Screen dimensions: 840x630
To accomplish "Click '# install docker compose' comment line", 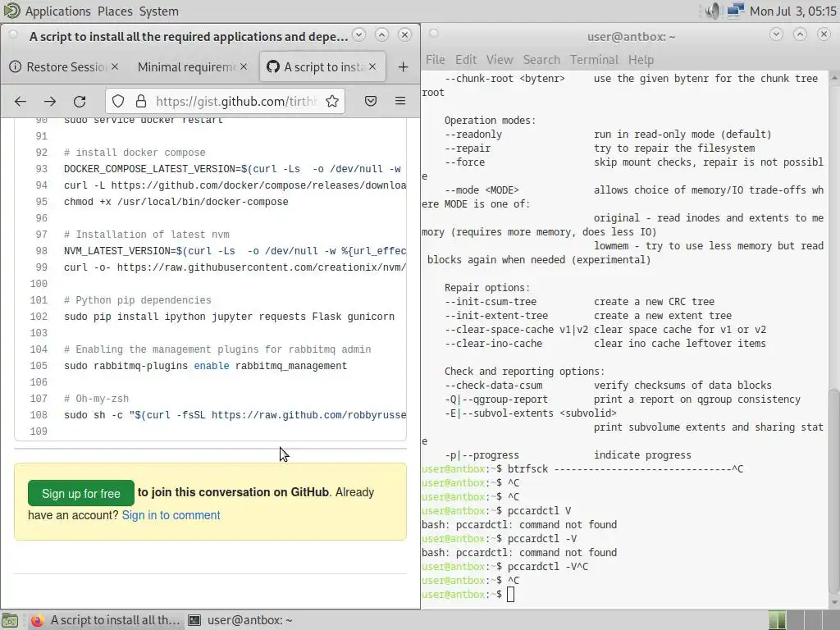I will coord(135,153).
